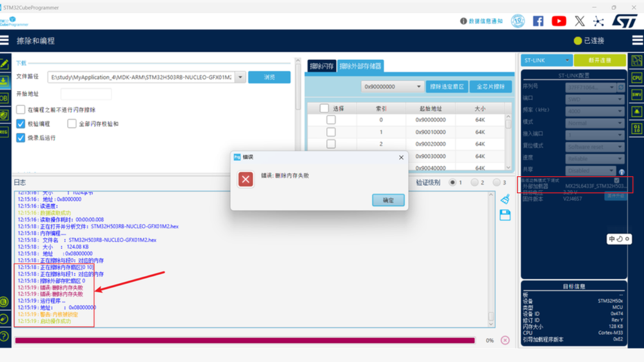Open the ST community network icon

(598, 21)
